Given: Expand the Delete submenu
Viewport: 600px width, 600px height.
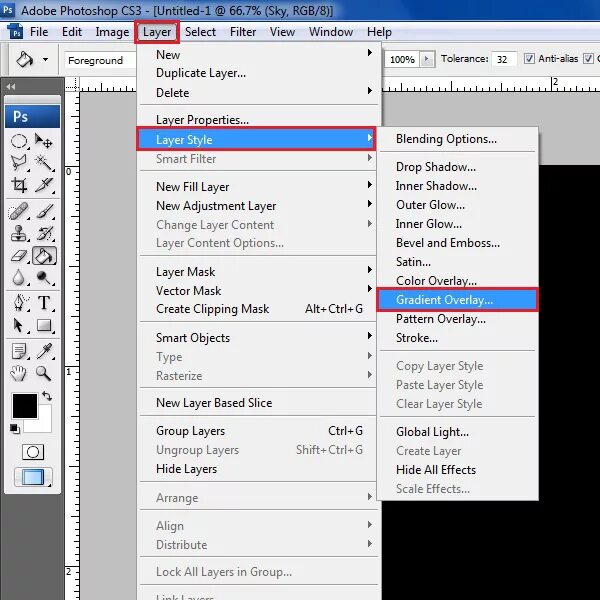Looking at the screenshot, I should (259, 93).
